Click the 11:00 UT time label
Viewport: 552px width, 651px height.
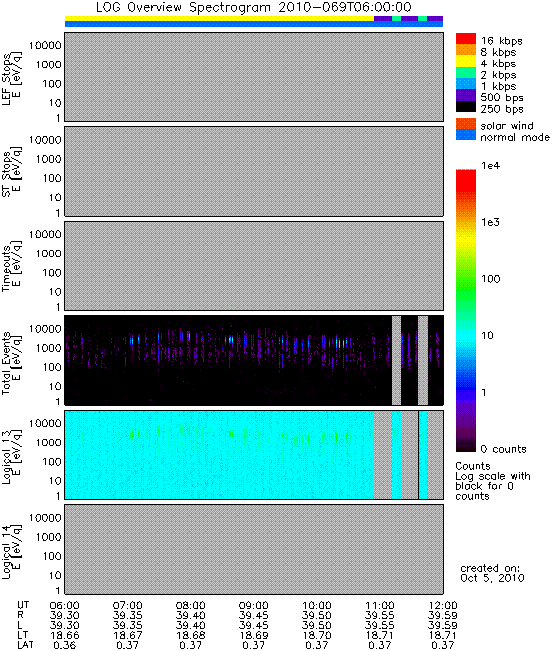coord(380,606)
